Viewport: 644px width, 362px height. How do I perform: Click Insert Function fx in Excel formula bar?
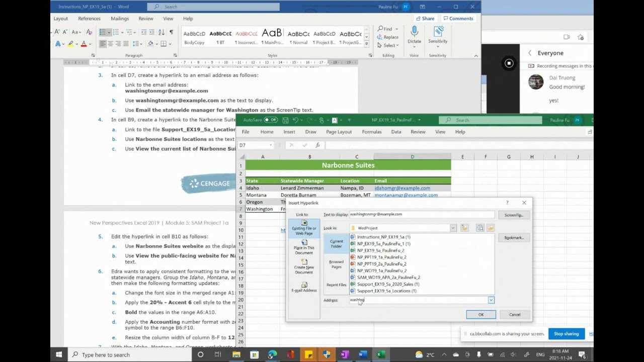pos(317,145)
